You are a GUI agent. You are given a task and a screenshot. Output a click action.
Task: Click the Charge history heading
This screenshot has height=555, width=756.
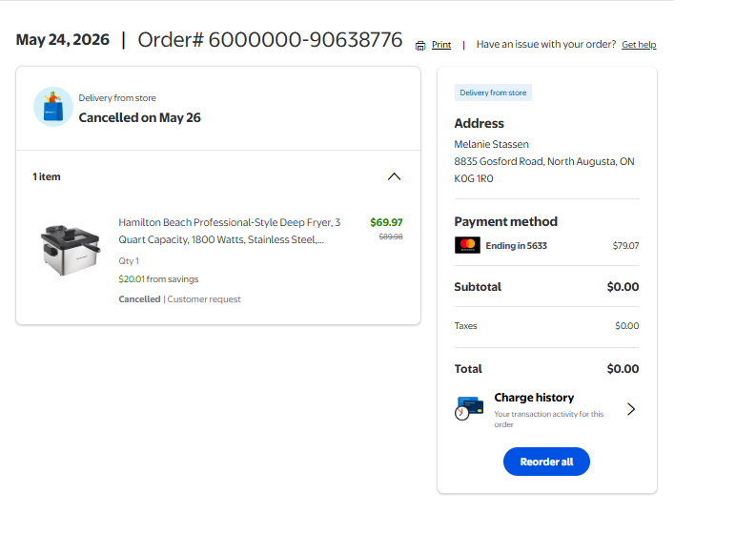point(534,398)
